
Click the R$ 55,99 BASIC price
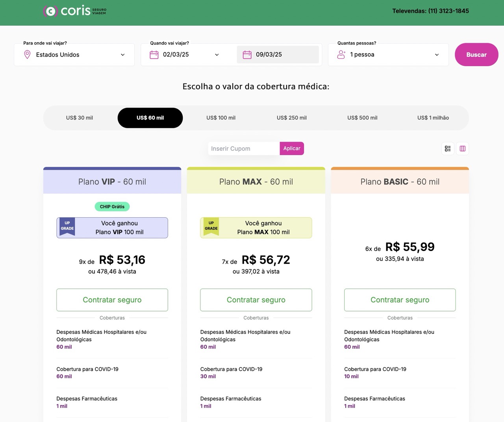coord(410,247)
